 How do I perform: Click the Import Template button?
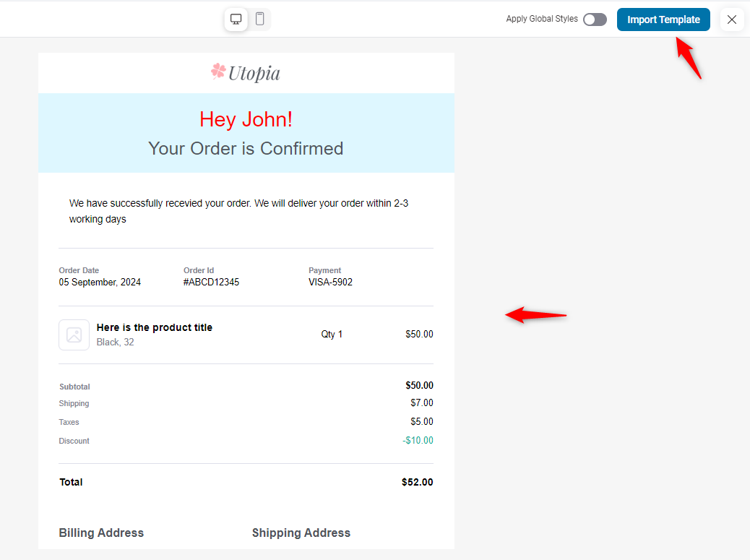pos(663,20)
